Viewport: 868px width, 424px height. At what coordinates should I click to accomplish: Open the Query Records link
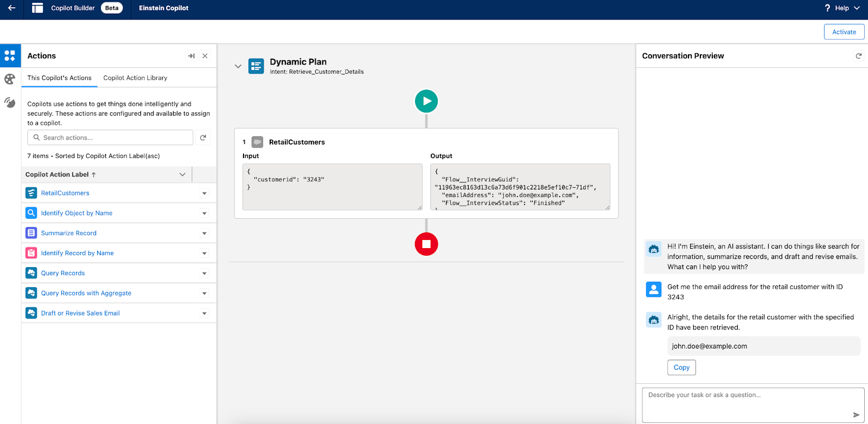[63, 274]
